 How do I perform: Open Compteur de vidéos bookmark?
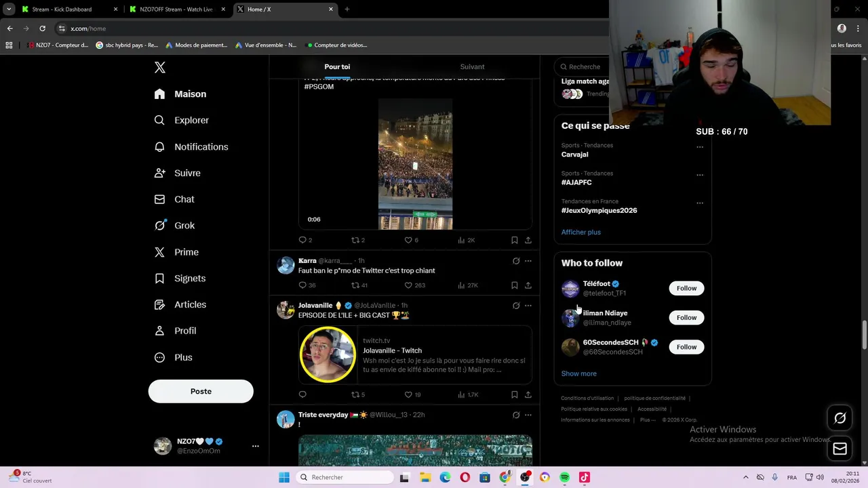pyautogui.click(x=337, y=45)
